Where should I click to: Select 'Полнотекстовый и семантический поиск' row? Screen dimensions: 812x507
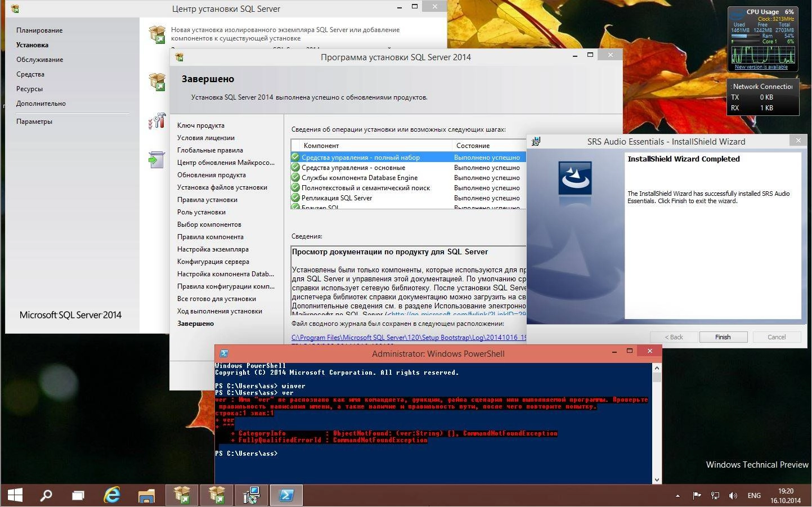pos(408,188)
